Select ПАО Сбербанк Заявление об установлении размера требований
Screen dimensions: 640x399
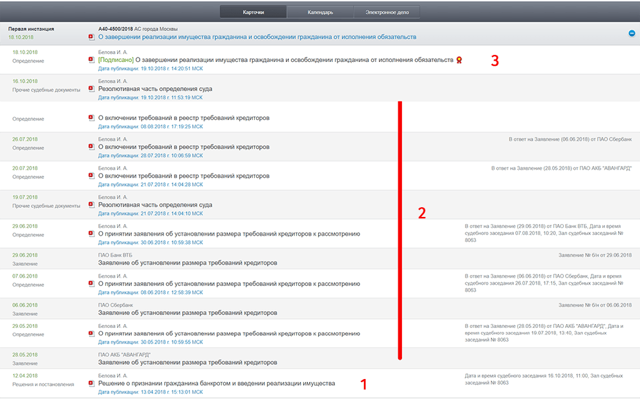(187, 313)
